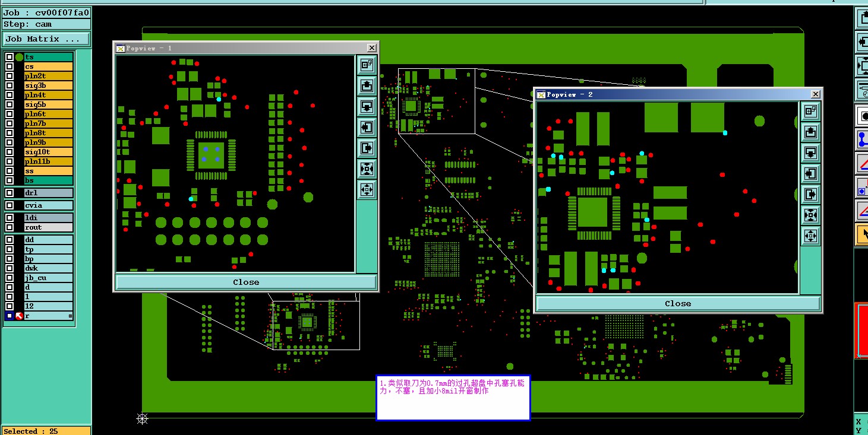Select layer tp in layer list
Viewport: 868px width, 435px height.
pos(49,249)
